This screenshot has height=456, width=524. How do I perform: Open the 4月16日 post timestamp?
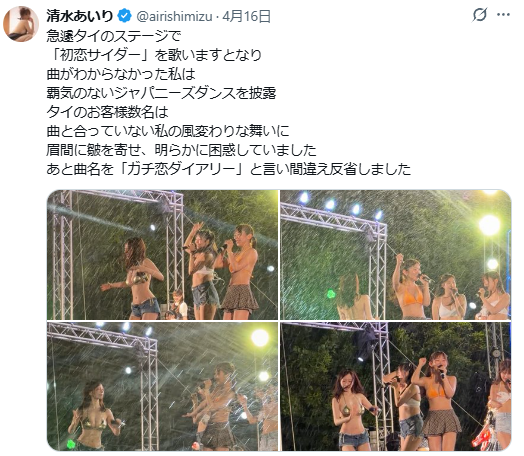[246, 16]
